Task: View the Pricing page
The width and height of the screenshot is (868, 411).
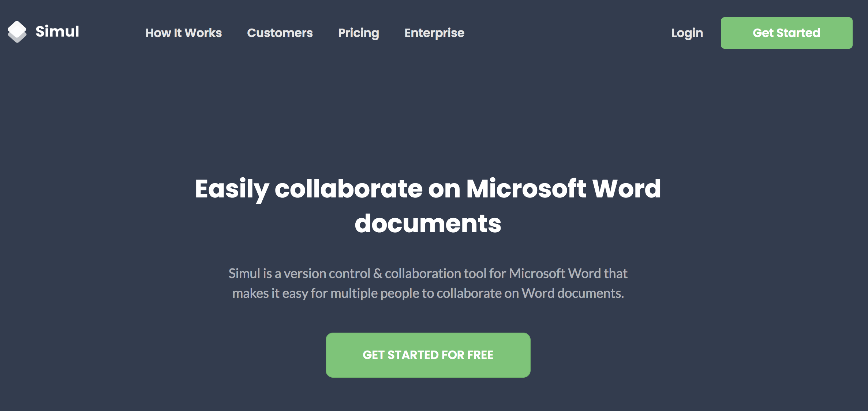Action: coord(358,33)
